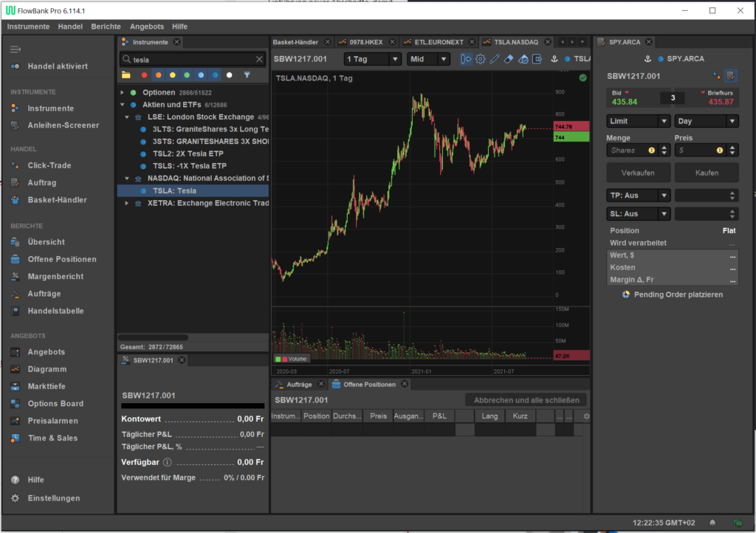The image size is (756, 533).
Task: Toggle the white color filter
Action: click(230, 75)
